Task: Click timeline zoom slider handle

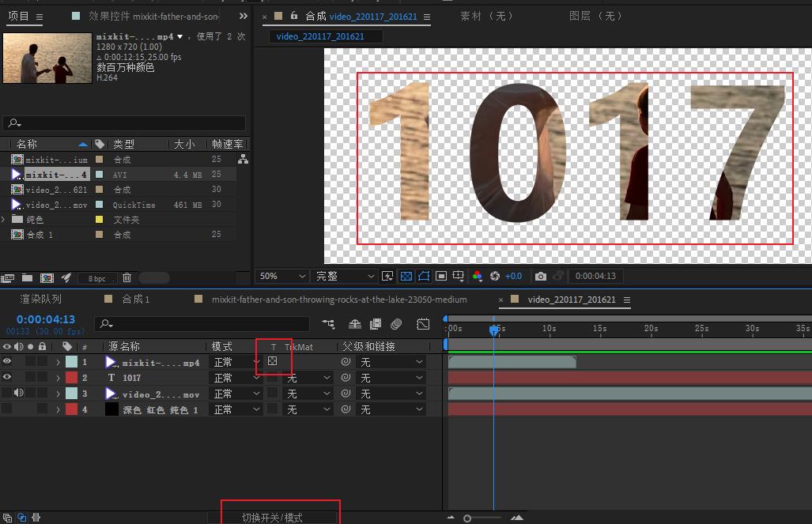Action: [467, 518]
